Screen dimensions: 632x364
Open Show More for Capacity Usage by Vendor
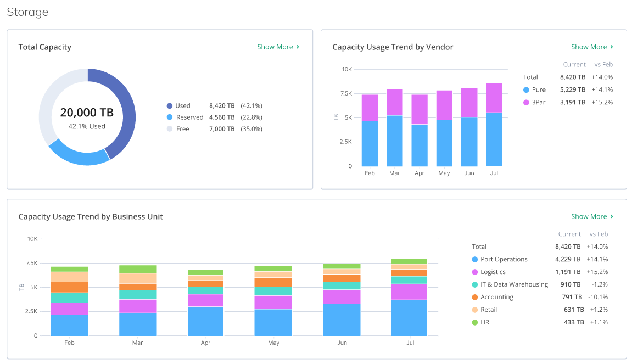point(592,47)
